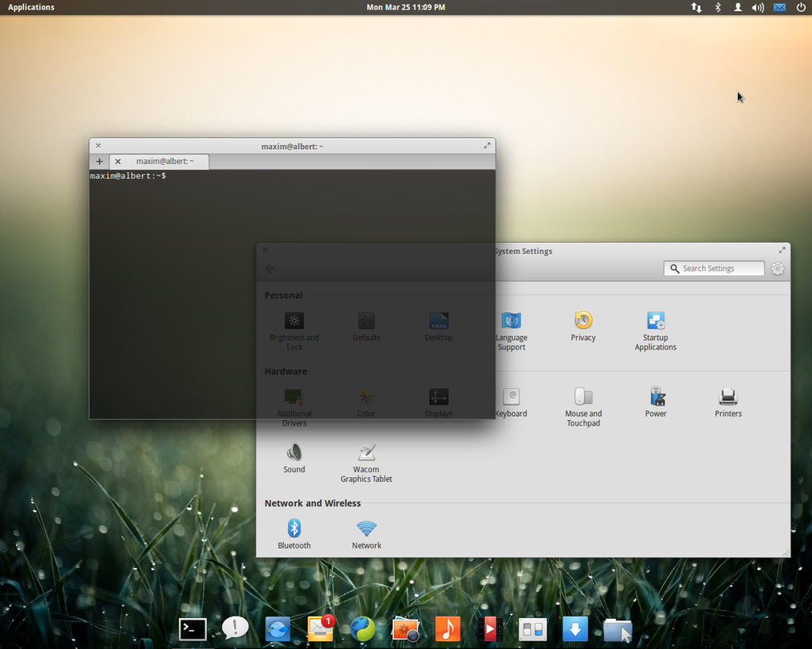Open the Power settings panel

[656, 403]
